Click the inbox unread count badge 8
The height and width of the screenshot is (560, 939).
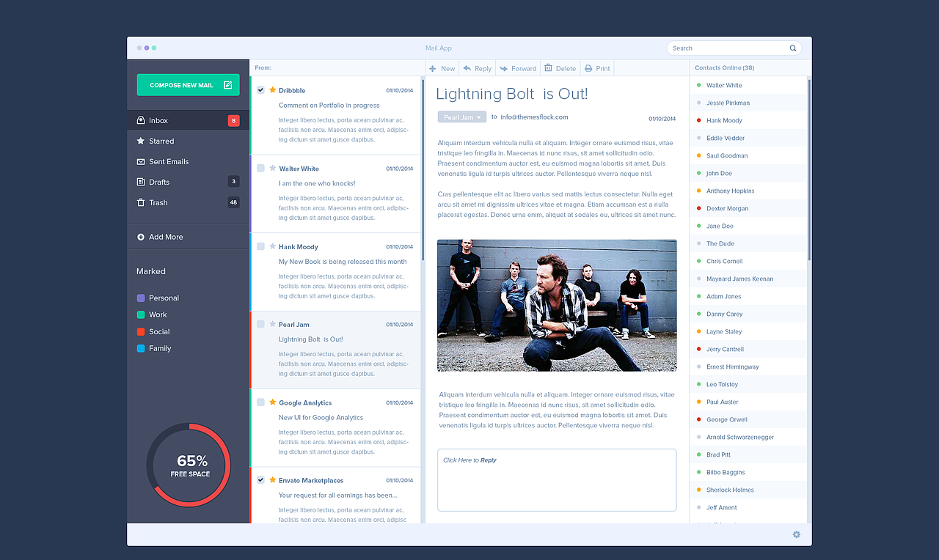(x=233, y=120)
